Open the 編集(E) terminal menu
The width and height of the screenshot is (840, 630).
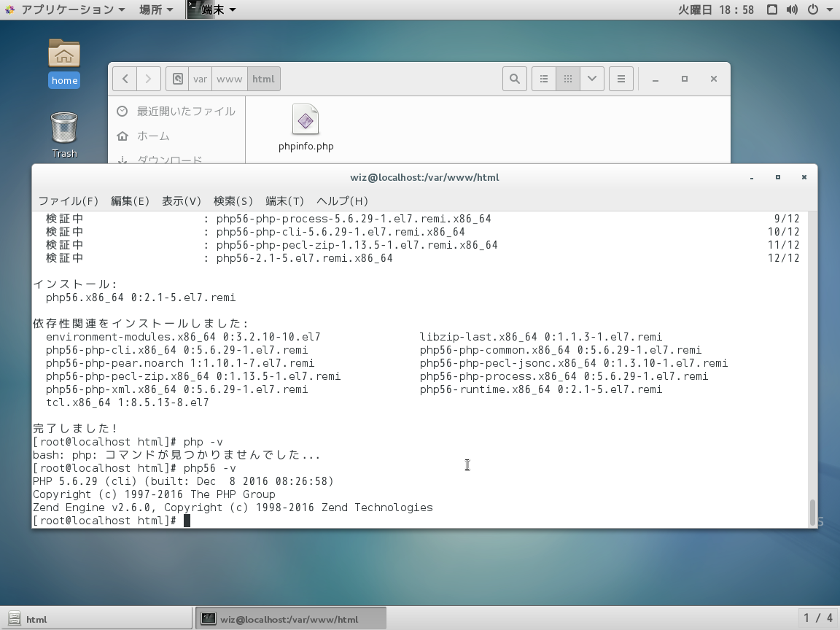pos(130,201)
